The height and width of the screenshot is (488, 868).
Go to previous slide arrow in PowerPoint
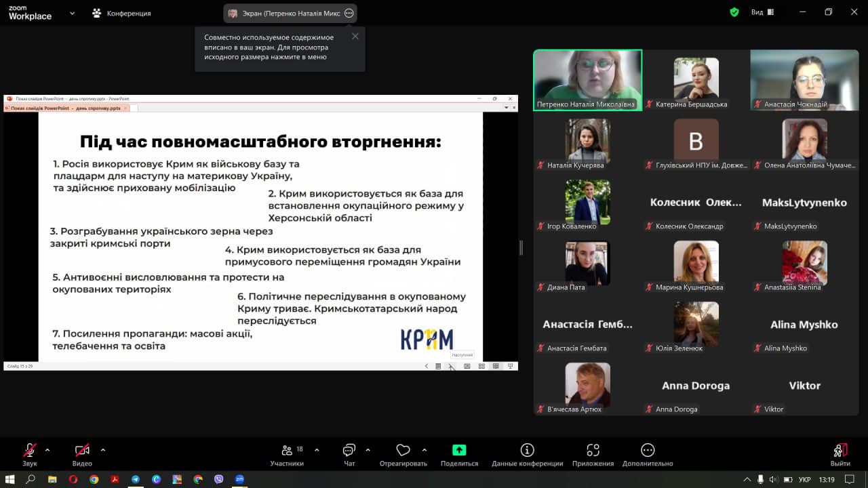pos(426,366)
